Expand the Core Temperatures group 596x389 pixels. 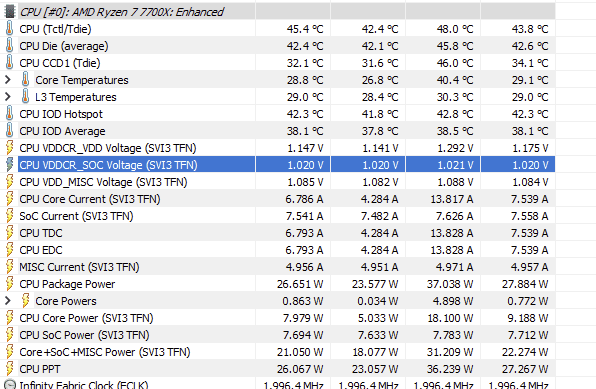8,80
